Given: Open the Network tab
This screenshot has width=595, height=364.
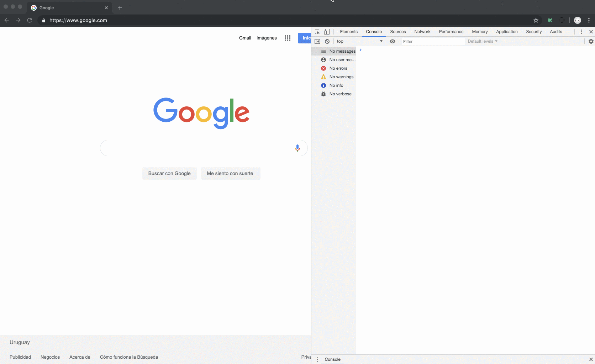Looking at the screenshot, I should pos(422,32).
